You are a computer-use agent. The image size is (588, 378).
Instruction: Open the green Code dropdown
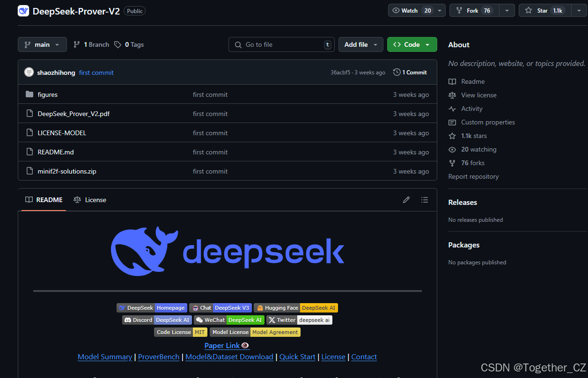coord(412,44)
